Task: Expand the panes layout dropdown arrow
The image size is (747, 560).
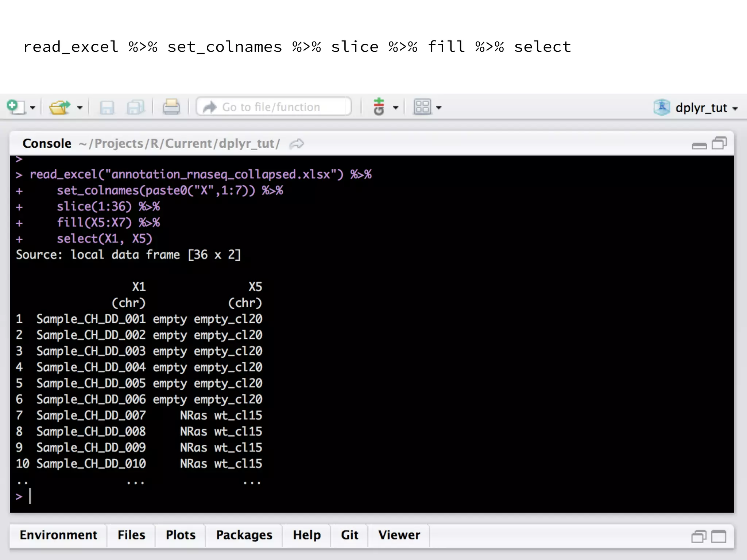Action: tap(439, 108)
